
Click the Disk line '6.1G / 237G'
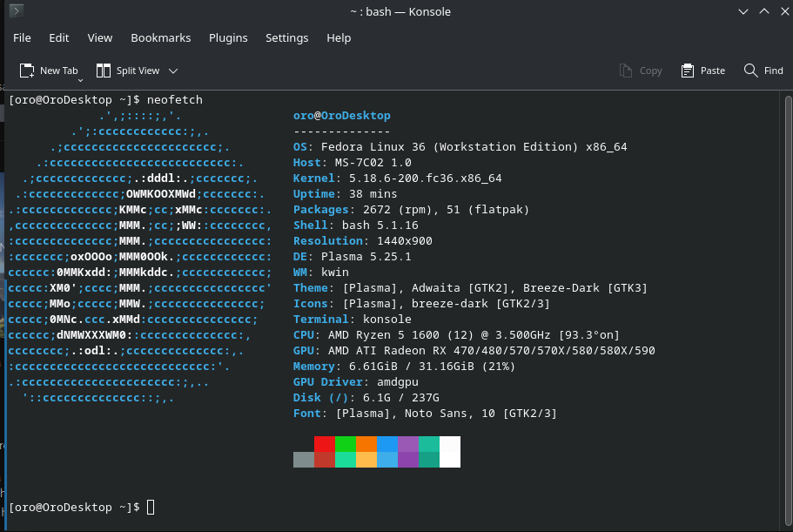(x=366, y=398)
